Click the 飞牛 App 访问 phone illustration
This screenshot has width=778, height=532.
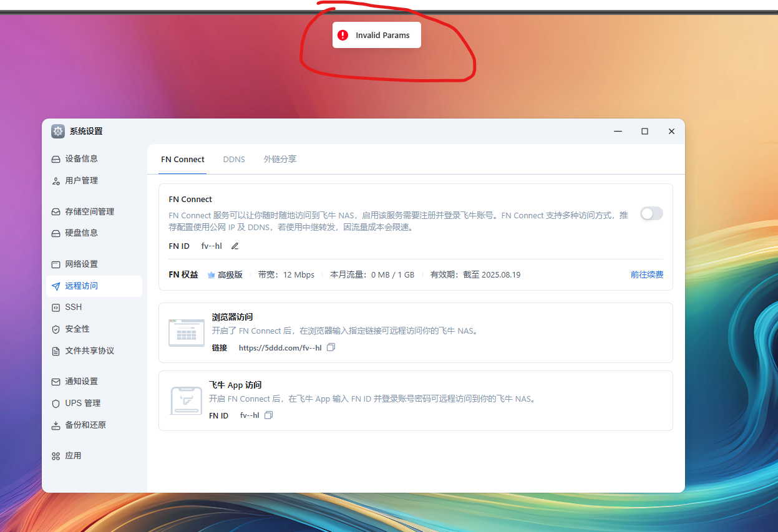click(x=187, y=400)
